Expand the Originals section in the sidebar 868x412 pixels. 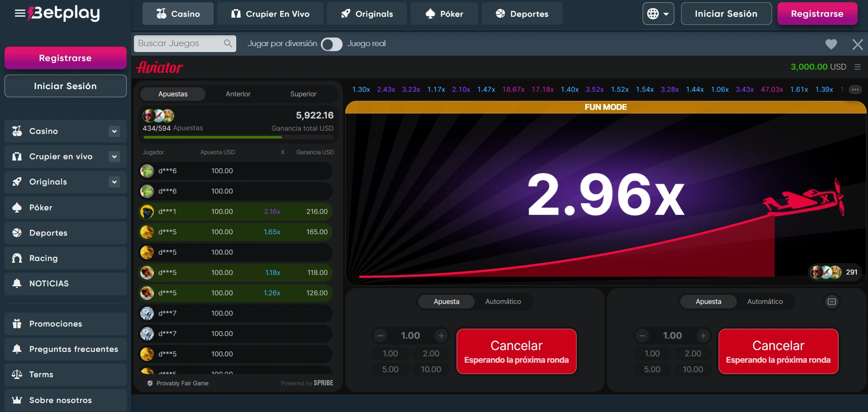tap(114, 182)
